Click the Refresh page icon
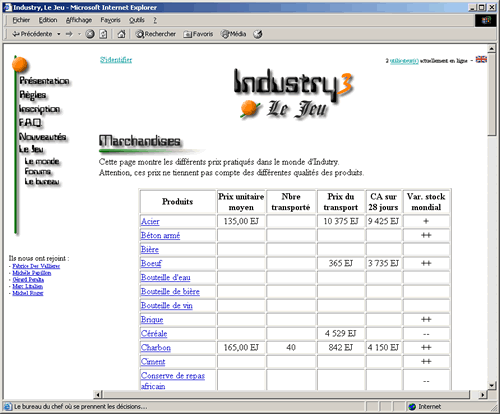The image size is (500, 414). (103, 34)
